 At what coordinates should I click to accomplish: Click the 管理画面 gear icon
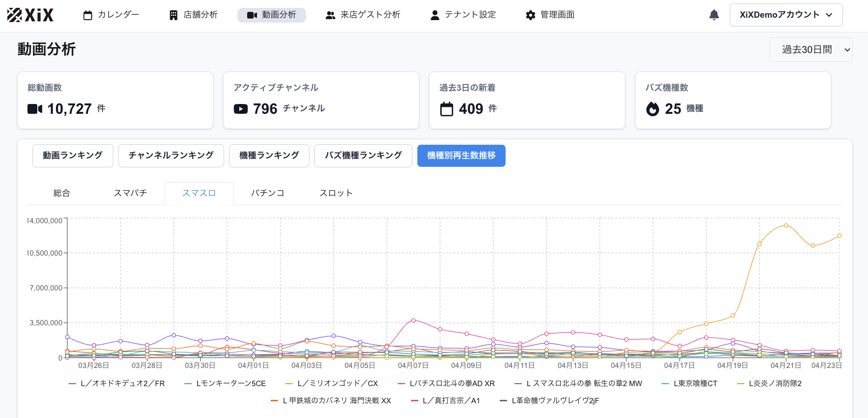click(x=531, y=15)
